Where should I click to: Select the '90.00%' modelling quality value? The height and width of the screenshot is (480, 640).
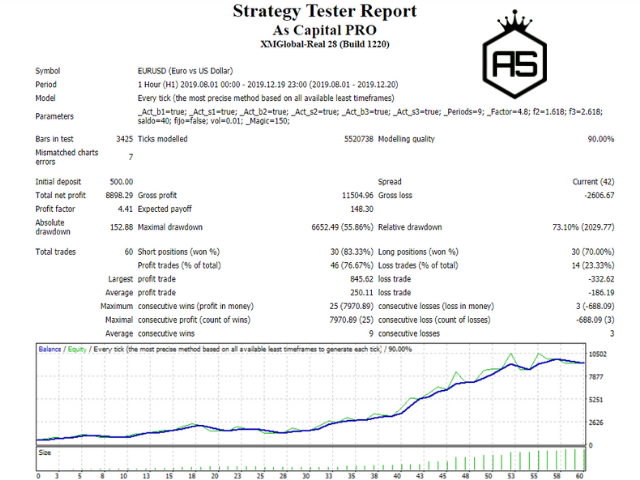click(x=601, y=139)
